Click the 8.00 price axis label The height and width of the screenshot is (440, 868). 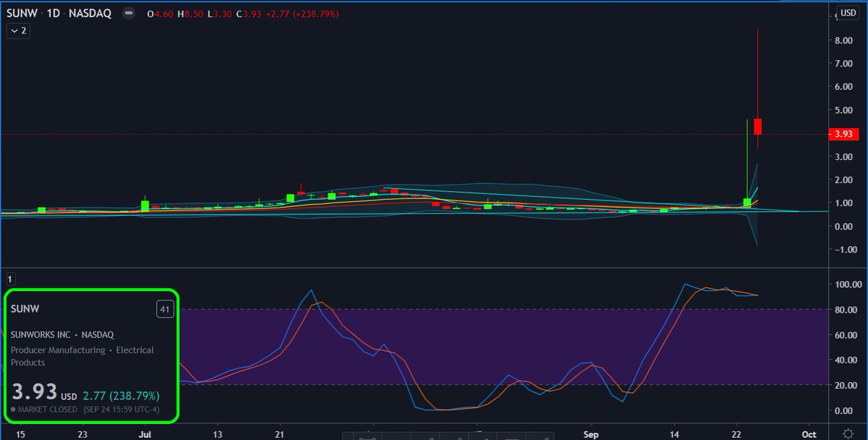click(x=845, y=41)
